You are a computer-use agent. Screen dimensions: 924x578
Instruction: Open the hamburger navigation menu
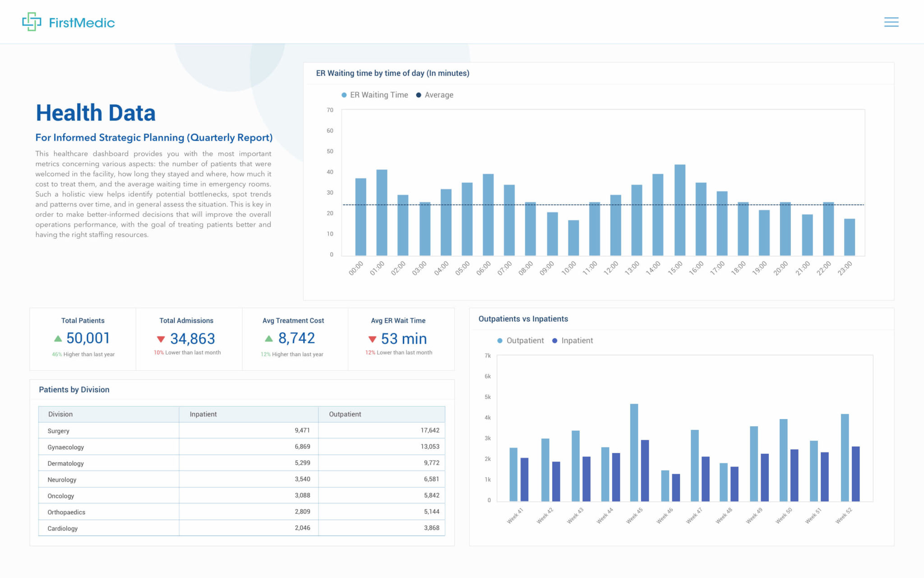(891, 22)
